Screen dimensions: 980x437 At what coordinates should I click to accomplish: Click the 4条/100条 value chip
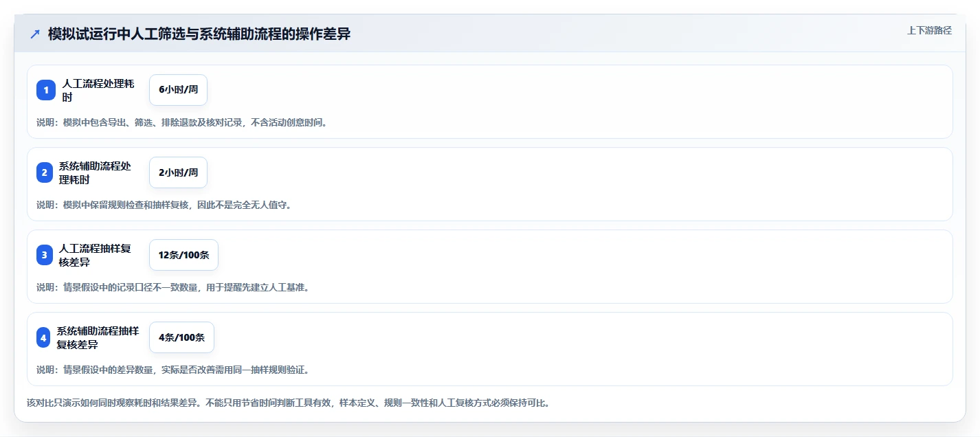(x=181, y=337)
